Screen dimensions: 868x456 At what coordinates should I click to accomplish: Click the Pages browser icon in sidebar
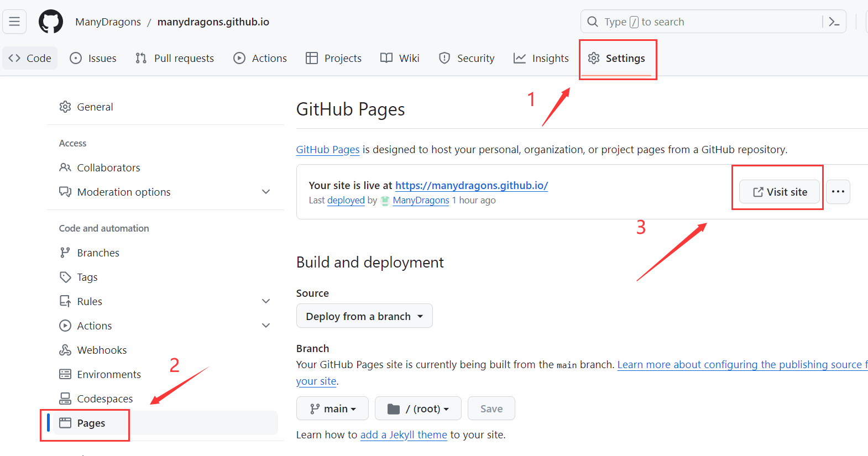65,423
